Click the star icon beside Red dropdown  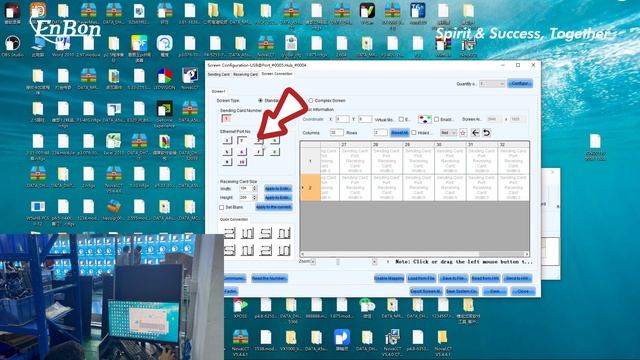pyautogui.click(x=463, y=133)
